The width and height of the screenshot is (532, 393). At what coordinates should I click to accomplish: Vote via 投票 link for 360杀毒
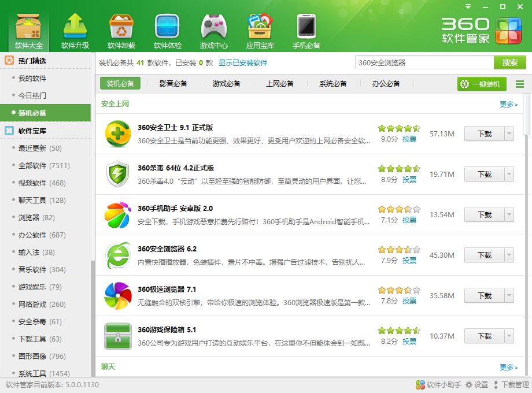[409, 179]
